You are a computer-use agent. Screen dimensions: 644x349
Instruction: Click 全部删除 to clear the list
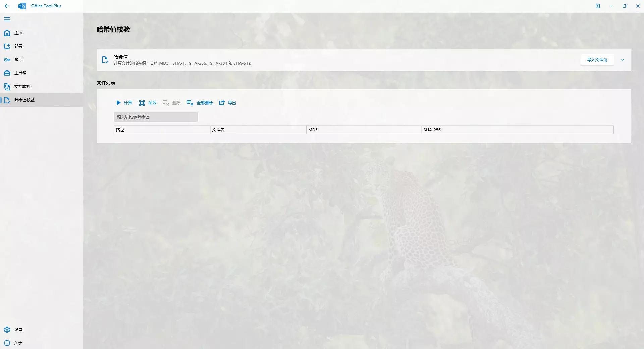(200, 103)
